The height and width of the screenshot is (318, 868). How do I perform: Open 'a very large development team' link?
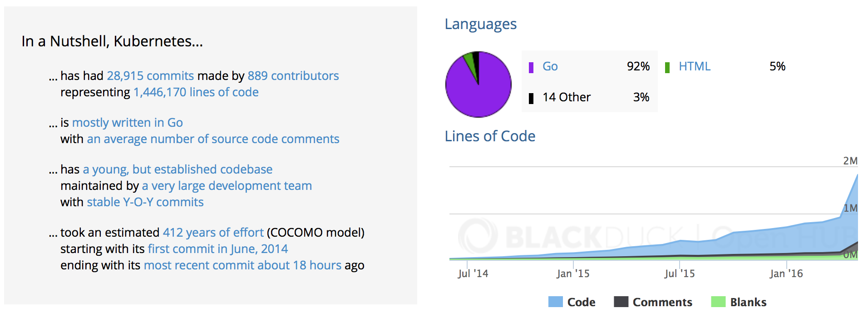(227, 186)
